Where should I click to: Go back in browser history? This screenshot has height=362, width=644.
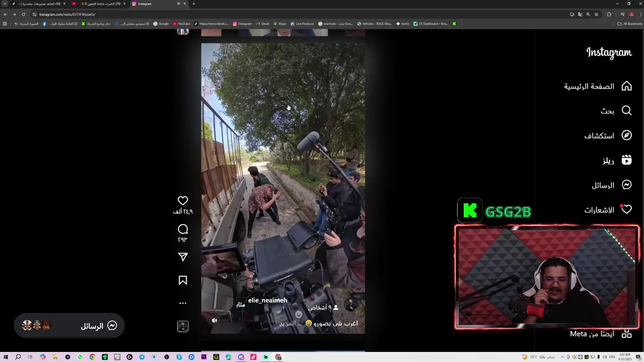(5, 14)
